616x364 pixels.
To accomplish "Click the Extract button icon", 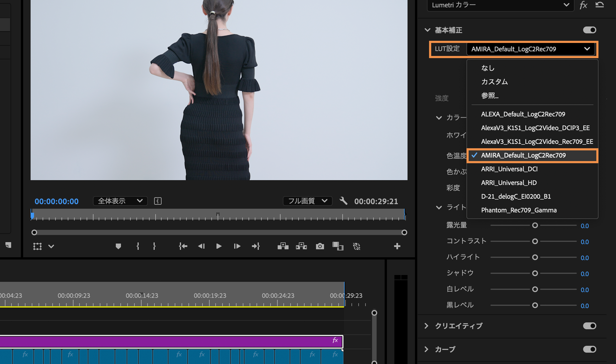I will [x=301, y=246].
